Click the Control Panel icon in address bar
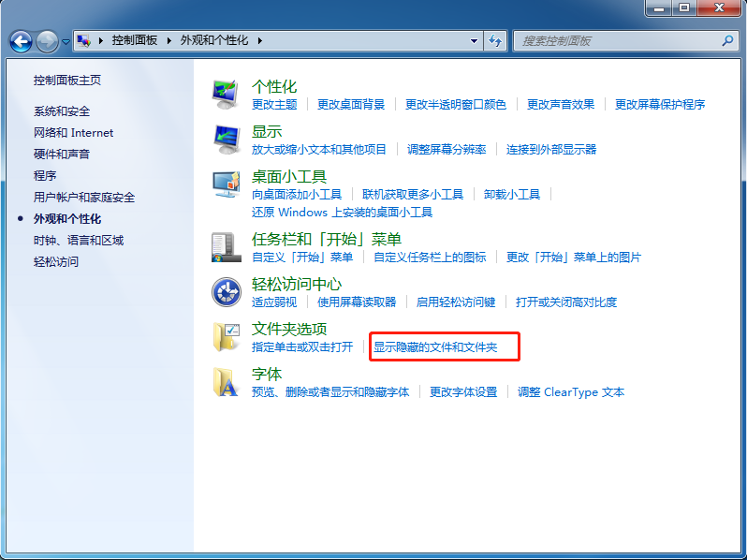Viewport: 747px width, 560px height. (x=83, y=41)
